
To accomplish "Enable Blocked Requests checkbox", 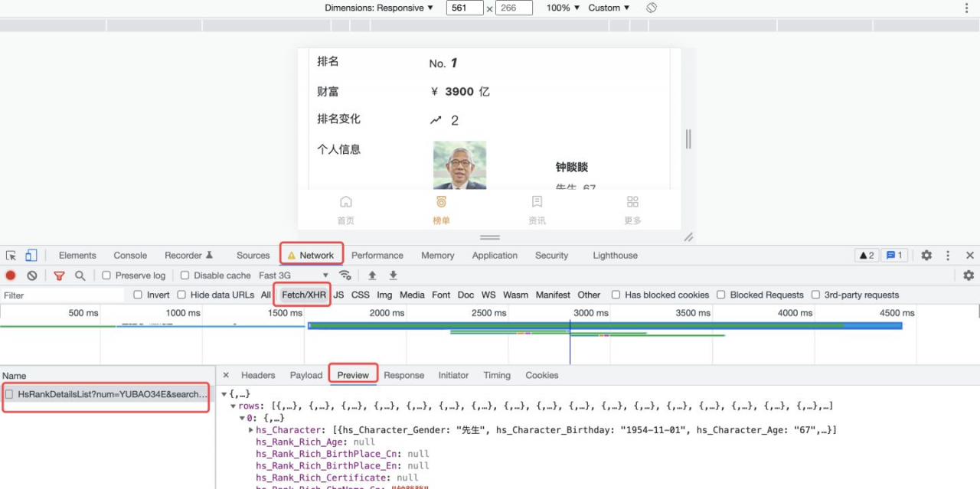I will point(720,295).
